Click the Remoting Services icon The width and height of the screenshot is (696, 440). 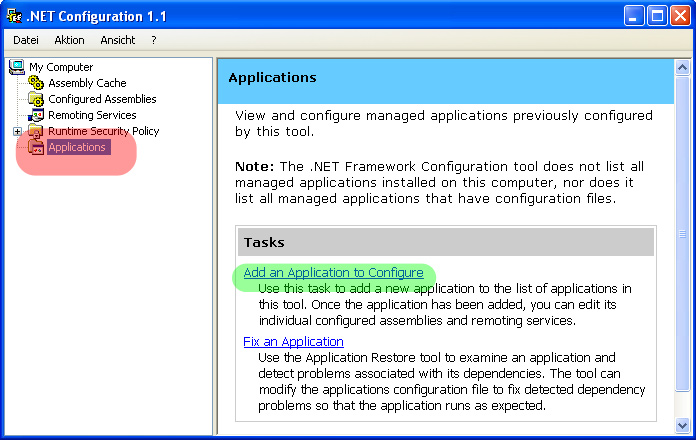click(x=36, y=115)
